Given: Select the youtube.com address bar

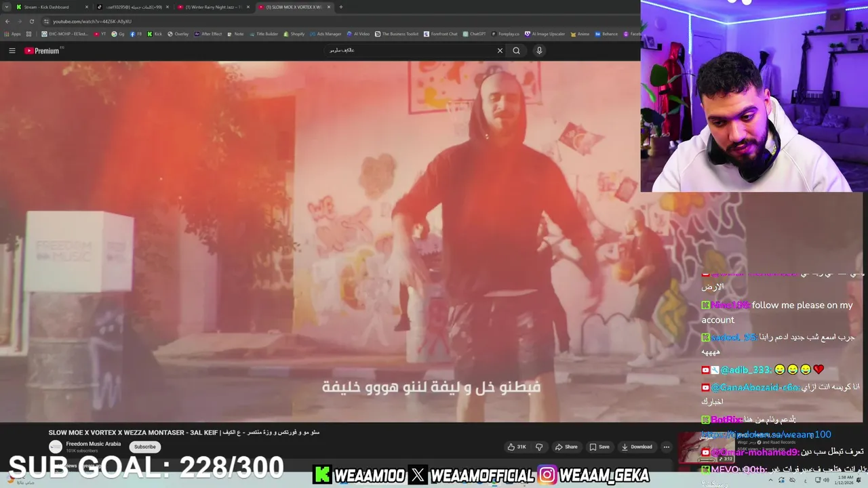Looking at the screenshot, I should click(339, 21).
